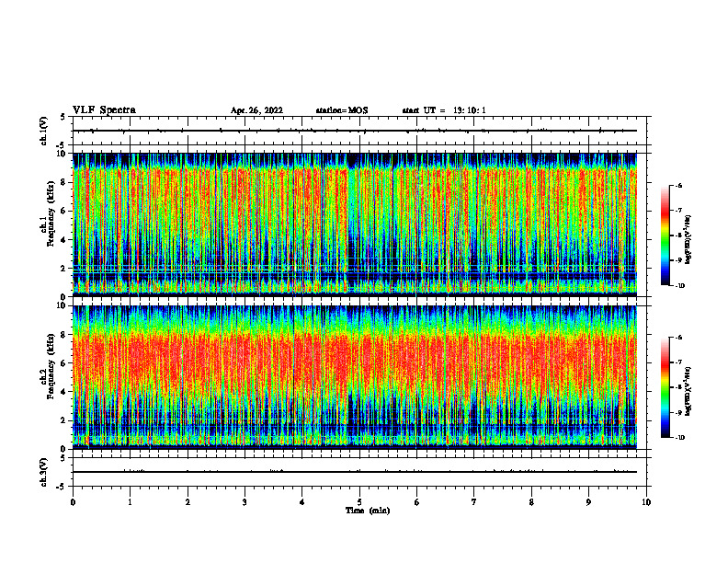Click the "VLF Spectra" plot title
728x563 pixels.
104,110
